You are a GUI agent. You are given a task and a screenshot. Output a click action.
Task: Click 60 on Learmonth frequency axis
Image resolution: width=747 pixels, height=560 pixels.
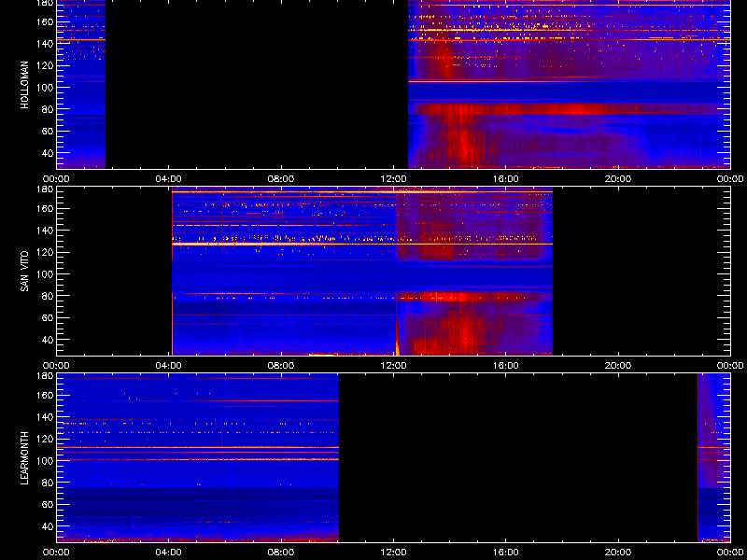pos(47,505)
